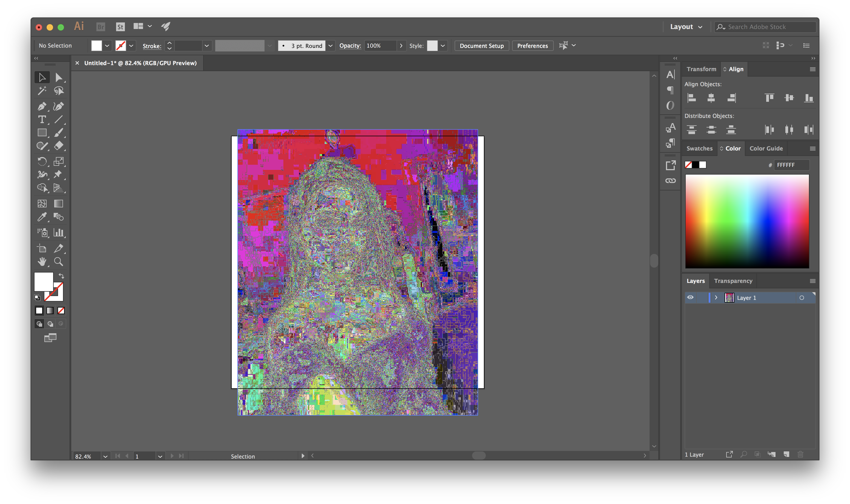
Task: Toggle the Layer 1 target circle
Action: click(x=802, y=298)
